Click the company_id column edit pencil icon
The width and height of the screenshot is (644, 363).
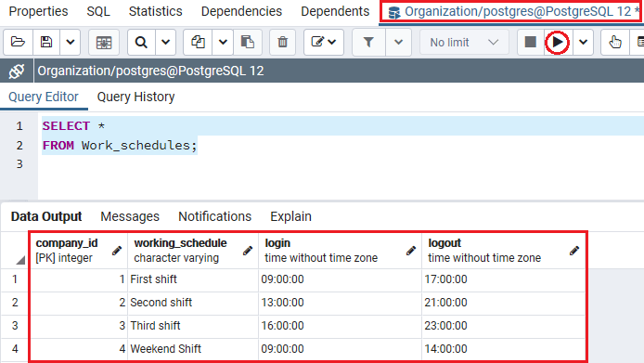(x=117, y=251)
